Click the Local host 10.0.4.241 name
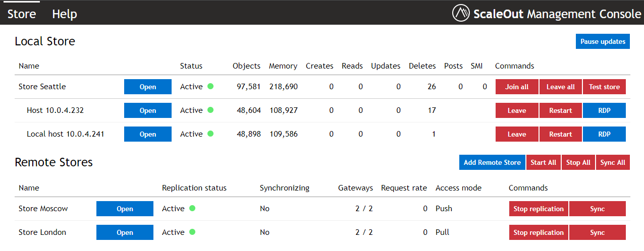This screenshot has width=644, height=251. [x=66, y=134]
